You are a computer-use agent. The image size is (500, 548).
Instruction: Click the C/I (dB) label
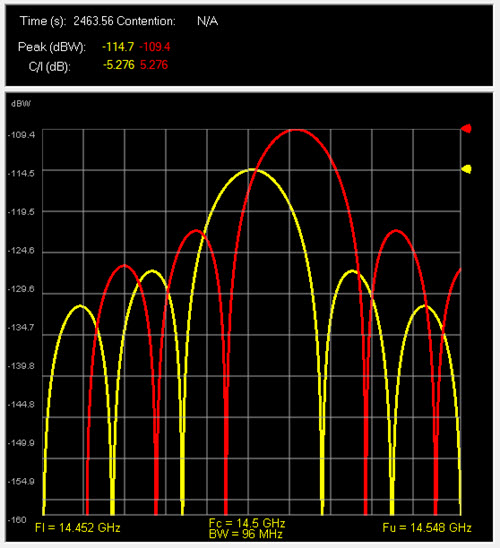(50, 66)
